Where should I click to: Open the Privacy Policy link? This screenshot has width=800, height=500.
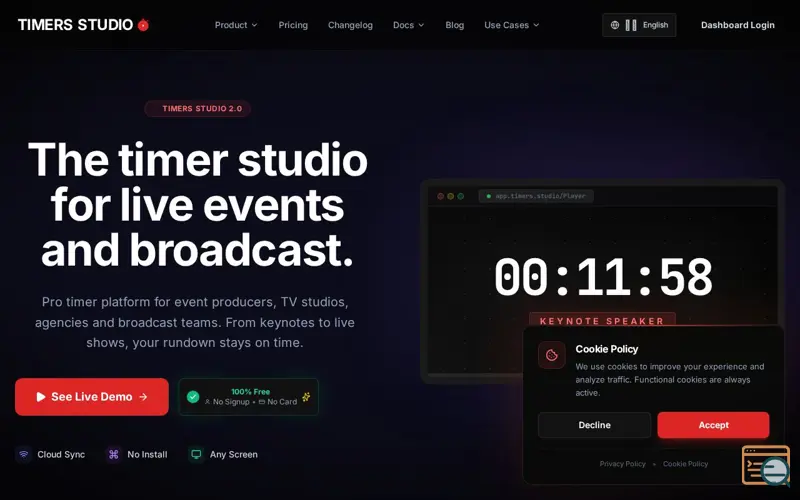[x=622, y=464]
